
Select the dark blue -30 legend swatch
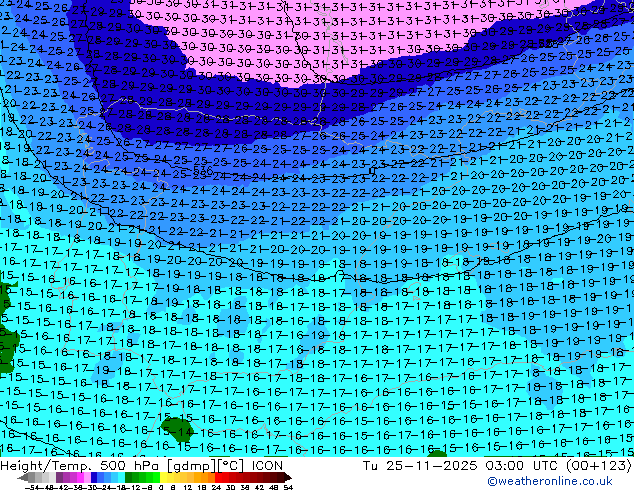[x=94, y=477]
